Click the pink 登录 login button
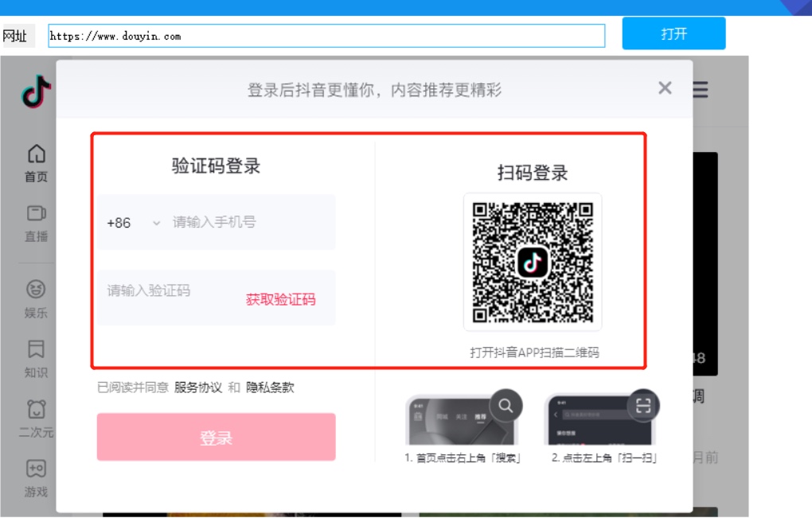The width and height of the screenshot is (812, 518). point(216,437)
